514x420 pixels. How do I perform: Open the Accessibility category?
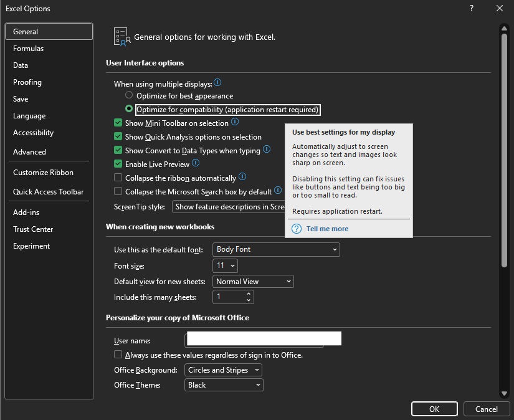[49, 133]
